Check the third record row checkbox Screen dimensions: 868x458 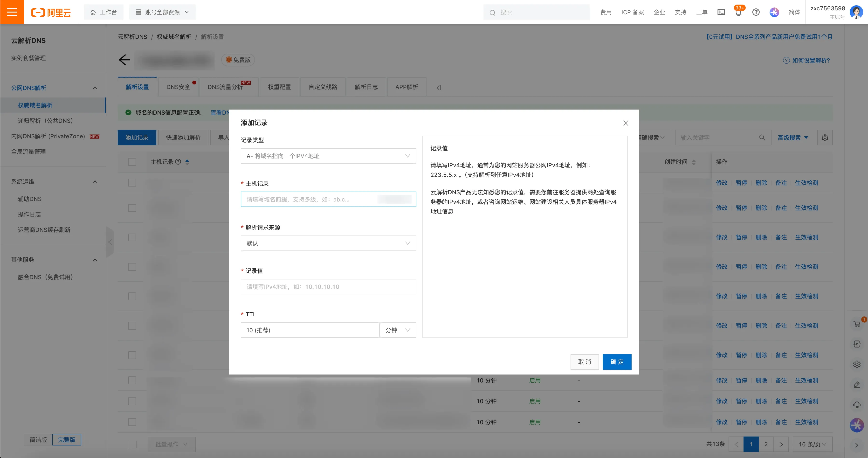click(x=132, y=237)
